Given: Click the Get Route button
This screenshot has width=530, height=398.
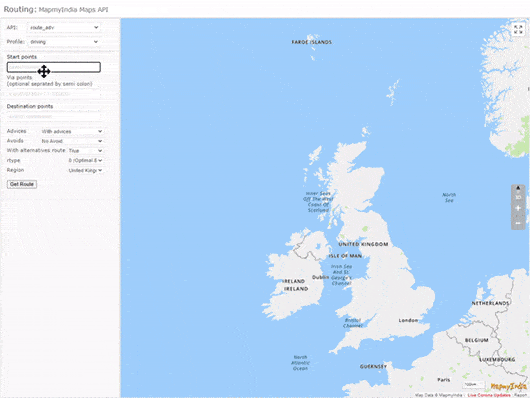Looking at the screenshot, I should click(x=22, y=184).
